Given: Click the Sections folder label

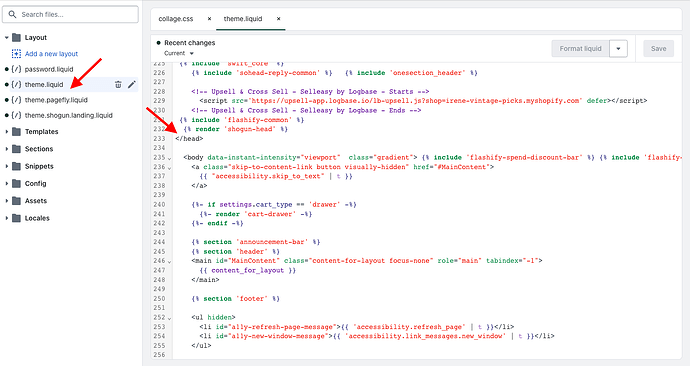Looking at the screenshot, I should (x=39, y=149).
